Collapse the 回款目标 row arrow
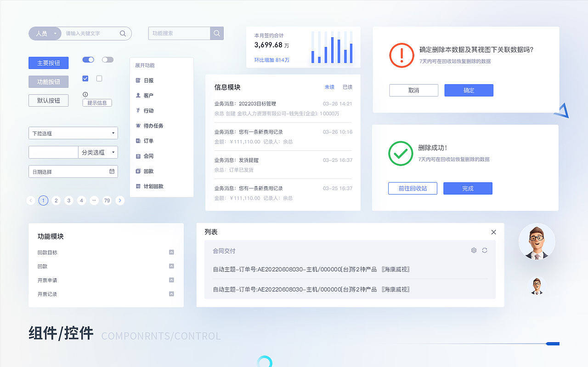The image size is (588, 367). coord(171,252)
